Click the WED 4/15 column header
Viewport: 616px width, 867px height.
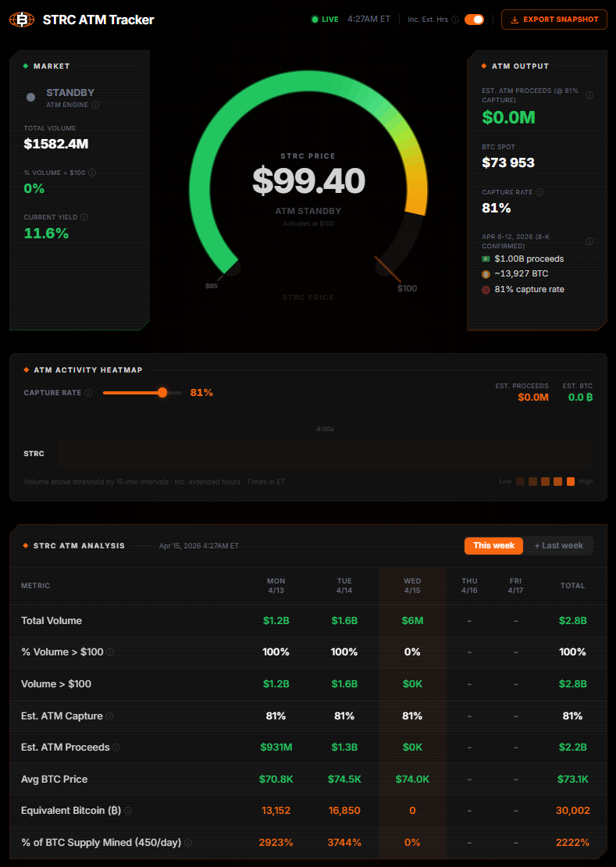pyautogui.click(x=412, y=586)
